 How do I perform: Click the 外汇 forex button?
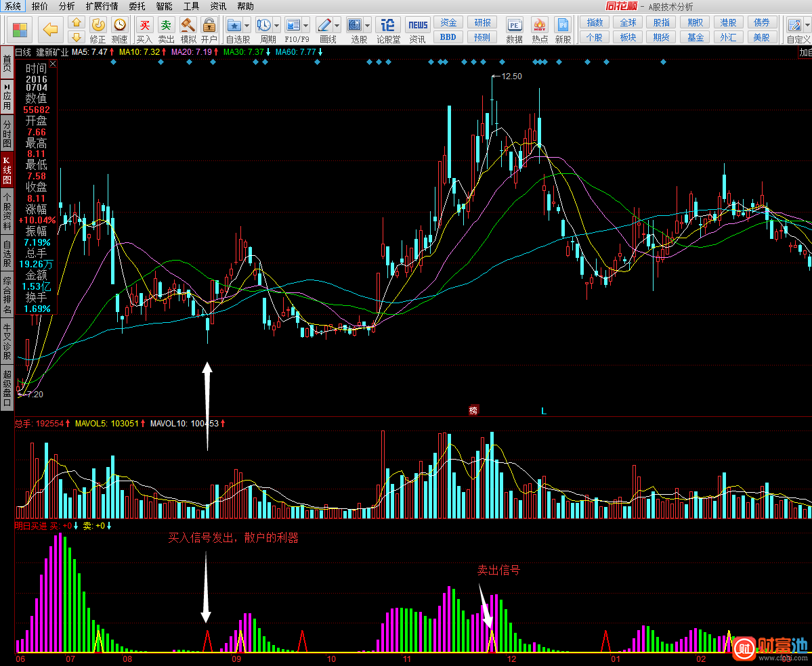(x=728, y=37)
